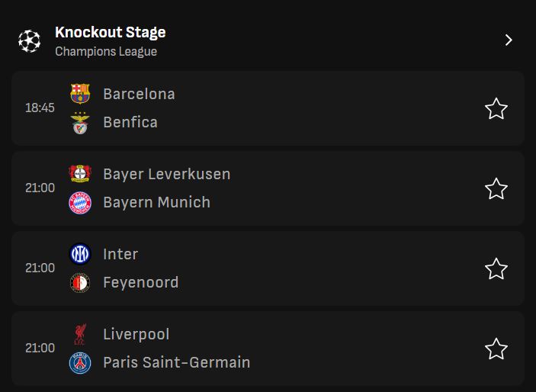Star the Leverkusen vs Bayern Munich match
Viewport: 536px width, 392px height.
coord(496,188)
